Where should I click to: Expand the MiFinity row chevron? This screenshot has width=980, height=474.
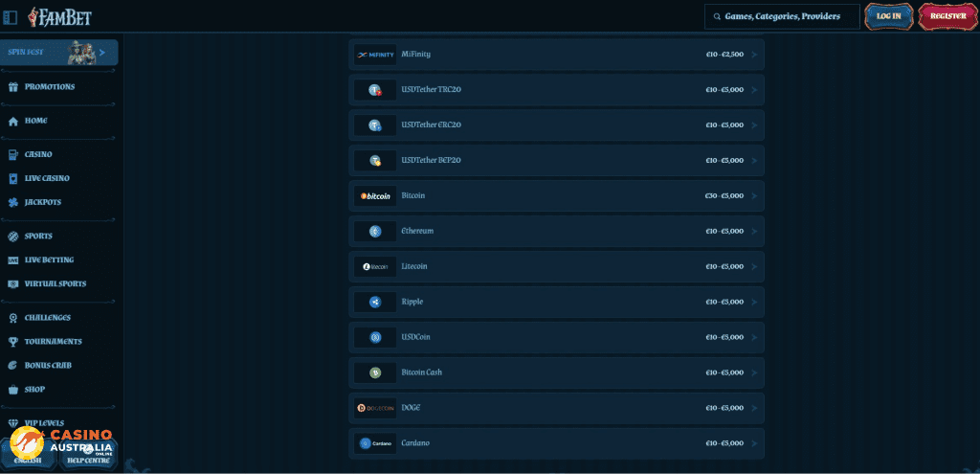754,55
